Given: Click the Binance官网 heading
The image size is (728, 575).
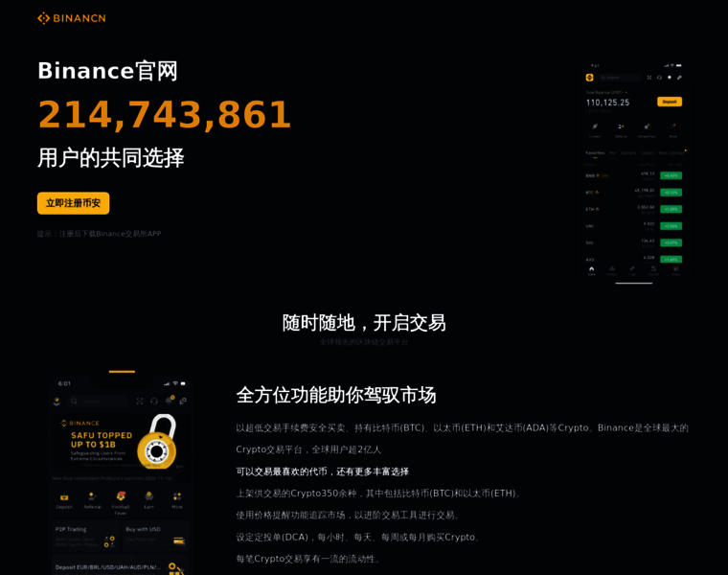Looking at the screenshot, I should pyautogui.click(x=107, y=71).
